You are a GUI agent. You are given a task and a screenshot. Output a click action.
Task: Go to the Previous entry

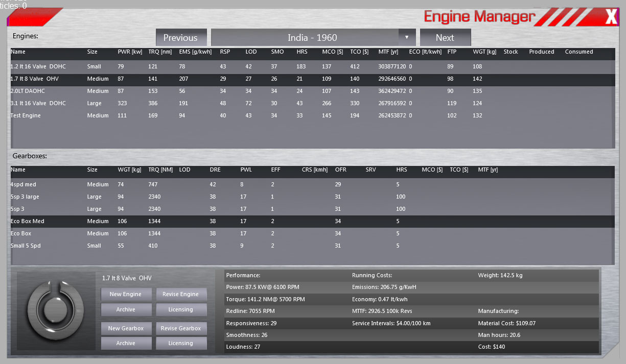pos(181,37)
